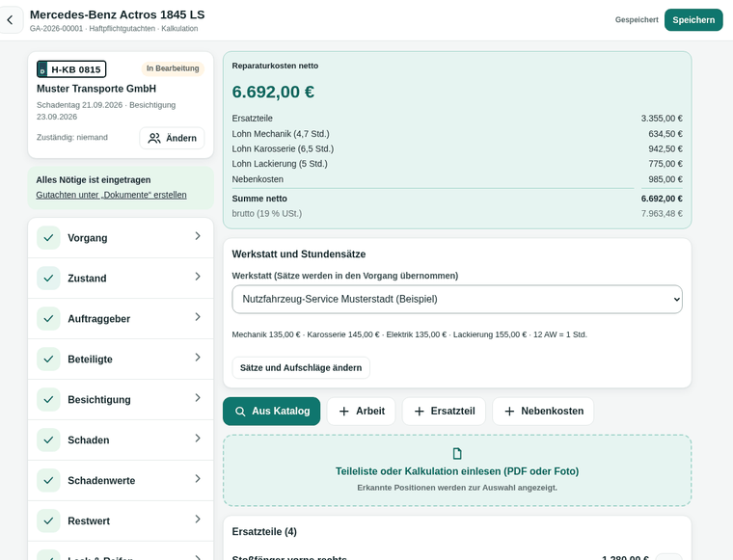The width and height of the screenshot is (733, 560).
Task: Click the brutto 7.963,48 € value
Action: click(662, 213)
